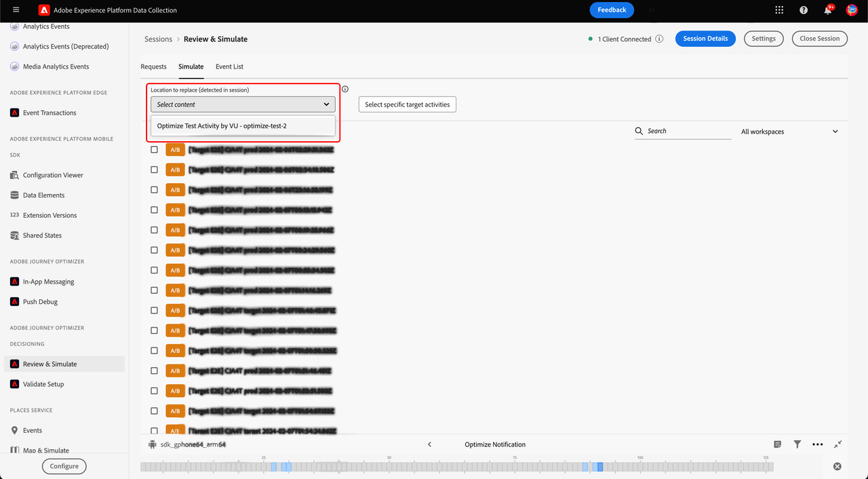
Task: Open event notes icon in bottom bar
Action: (778, 444)
